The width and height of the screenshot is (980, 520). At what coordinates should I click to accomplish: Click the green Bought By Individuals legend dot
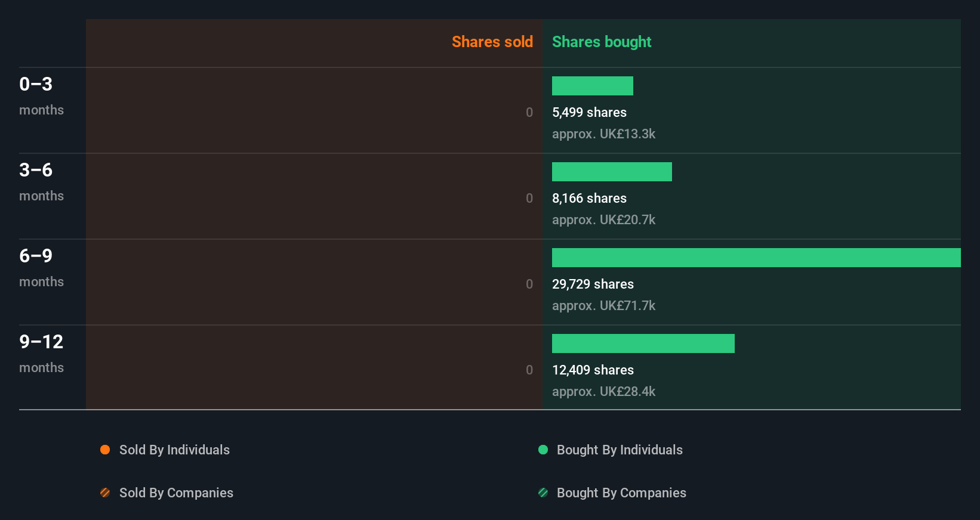(x=543, y=450)
